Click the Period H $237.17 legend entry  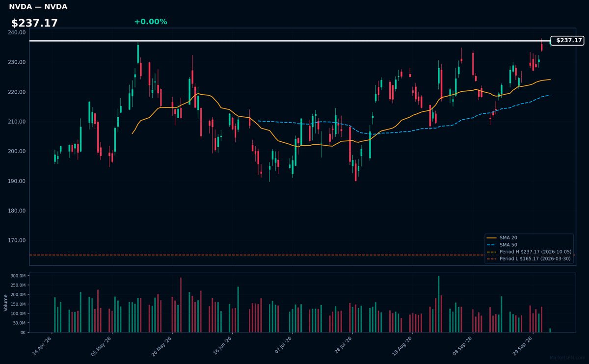pos(529,252)
